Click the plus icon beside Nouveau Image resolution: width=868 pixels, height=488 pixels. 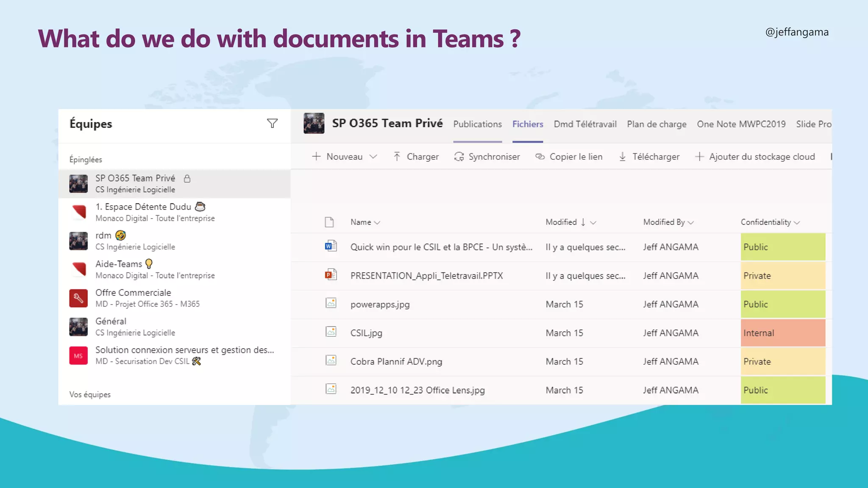click(316, 156)
